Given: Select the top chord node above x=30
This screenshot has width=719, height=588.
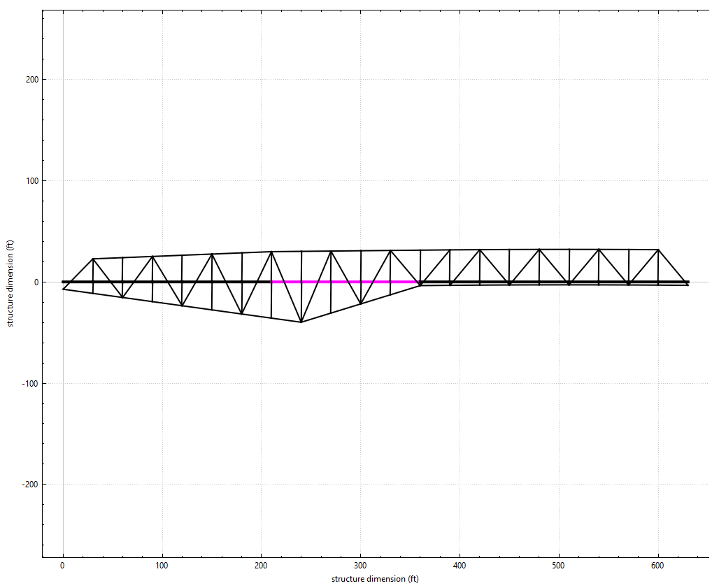Looking at the screenshot, I should pos(93,259).
